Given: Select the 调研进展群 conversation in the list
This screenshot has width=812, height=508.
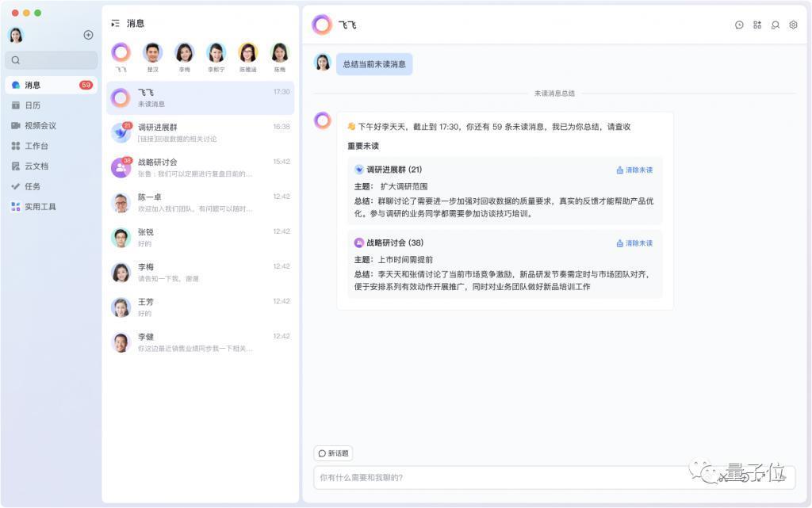Looking at the screenshot, I should pyautogui.click(x=198, y=132).
